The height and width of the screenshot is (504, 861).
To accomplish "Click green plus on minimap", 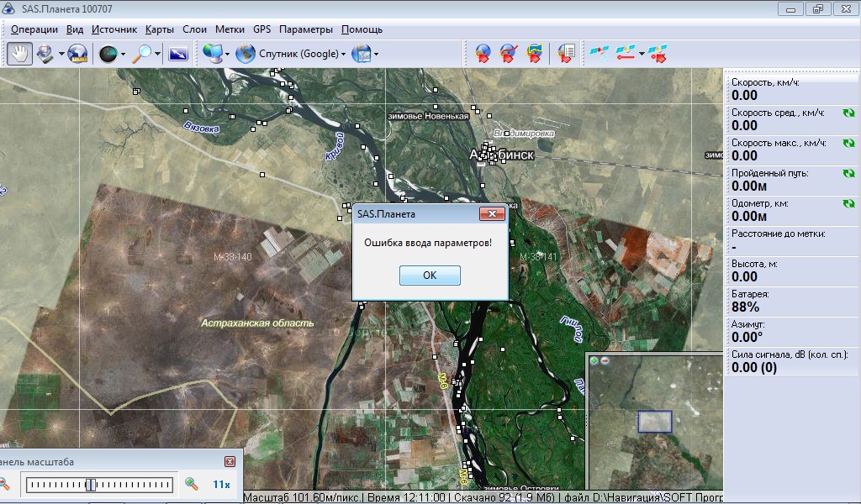I will tap(594, 360).
